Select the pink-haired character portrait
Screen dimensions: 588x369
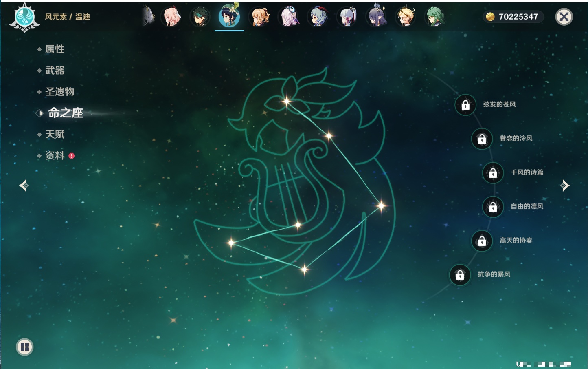pos(171,17)
